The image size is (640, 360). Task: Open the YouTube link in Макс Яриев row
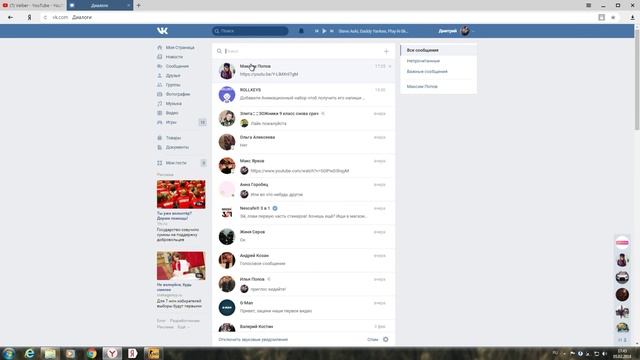click(300, 171)
